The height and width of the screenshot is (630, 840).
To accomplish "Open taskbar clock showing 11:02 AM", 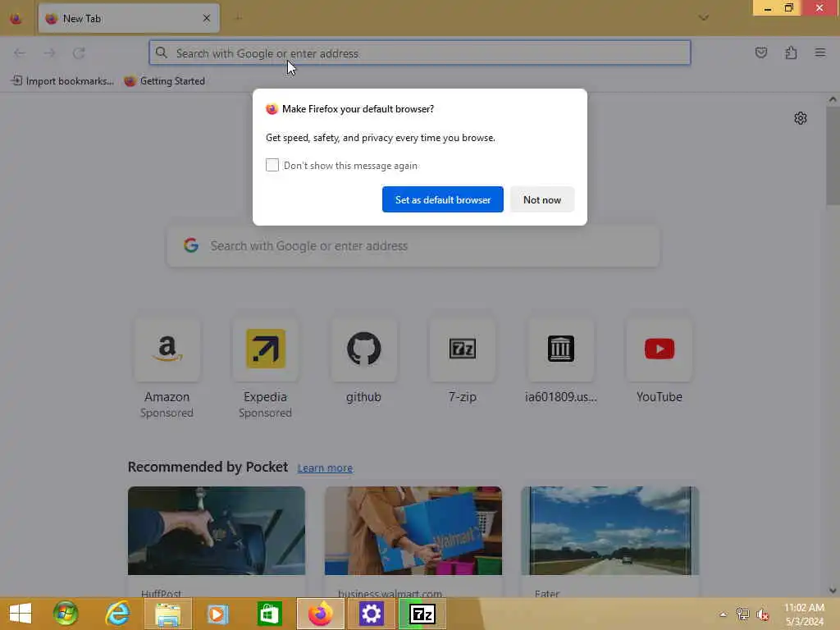I will (x=804, y=614).
